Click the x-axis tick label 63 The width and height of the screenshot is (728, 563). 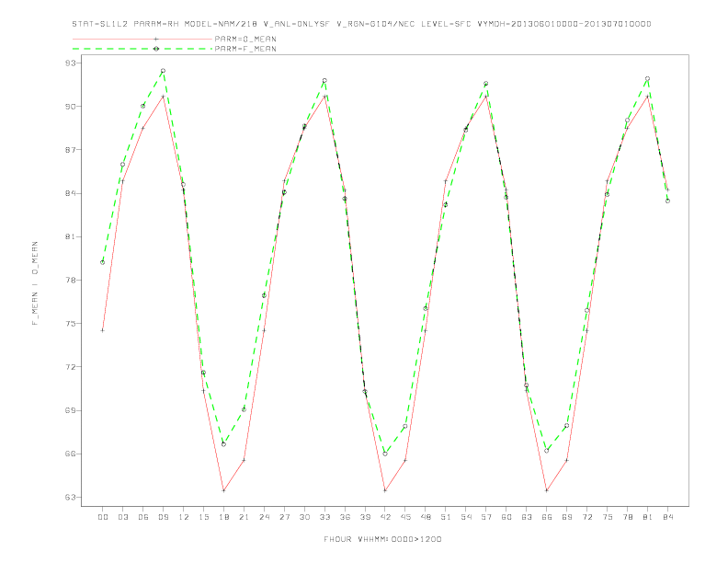tap(527, 517)
